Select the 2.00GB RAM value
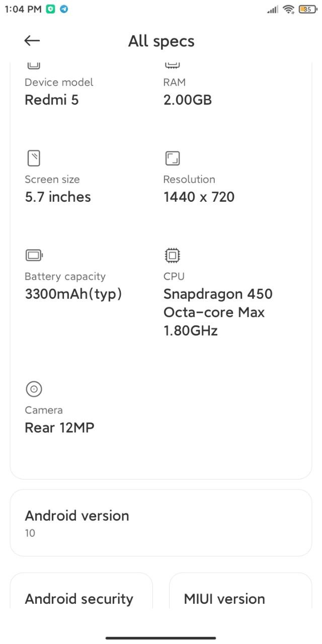This screenshot has height=644, width=322. (188, 100)
